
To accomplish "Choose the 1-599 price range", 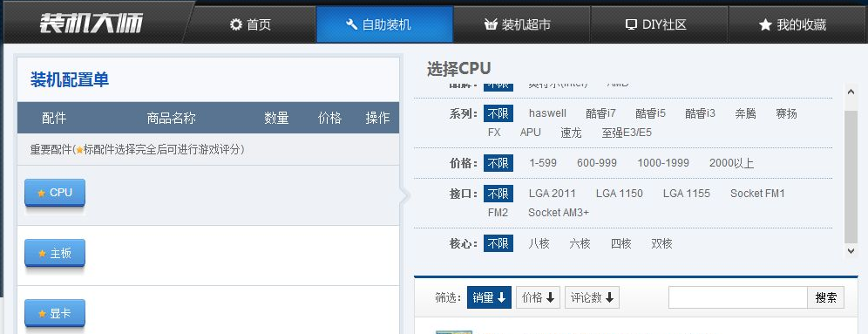I will 543,163.
